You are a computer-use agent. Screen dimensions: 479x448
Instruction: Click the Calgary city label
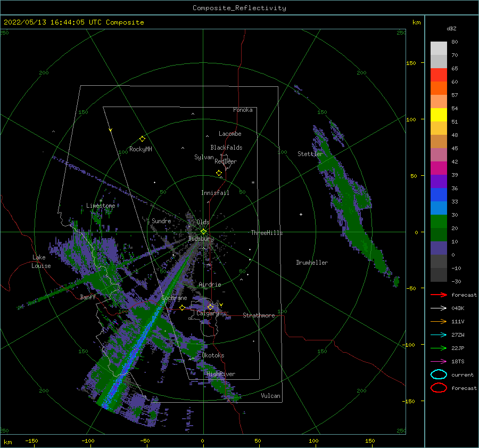tap(208, 313)
